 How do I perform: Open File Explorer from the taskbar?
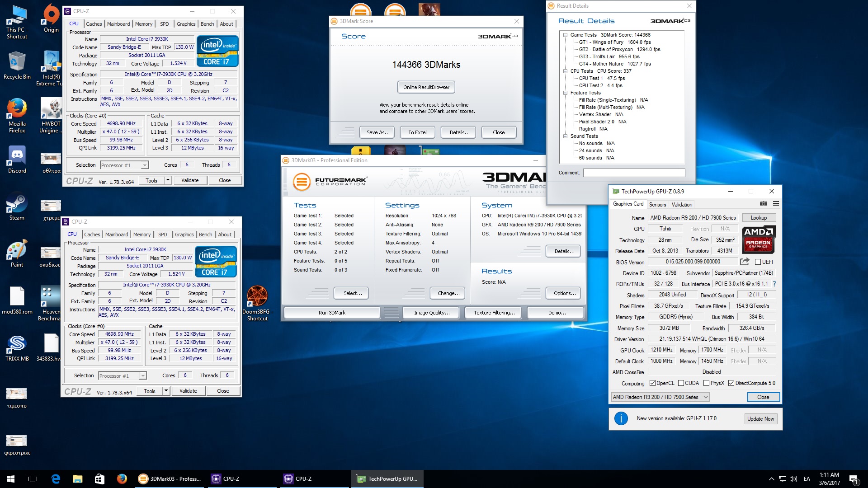[78, 479]
